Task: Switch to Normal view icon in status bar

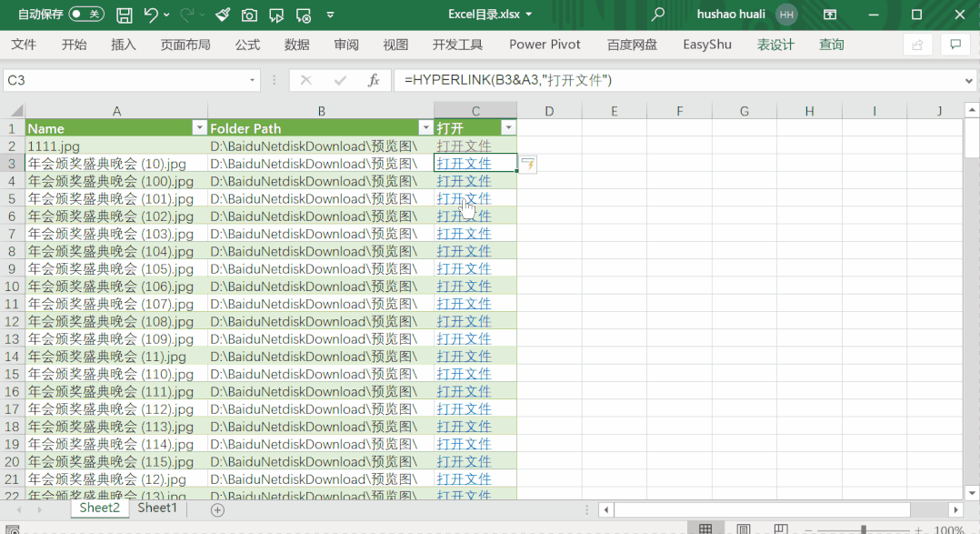Action: pyautogui.click(x=705, y=529)
